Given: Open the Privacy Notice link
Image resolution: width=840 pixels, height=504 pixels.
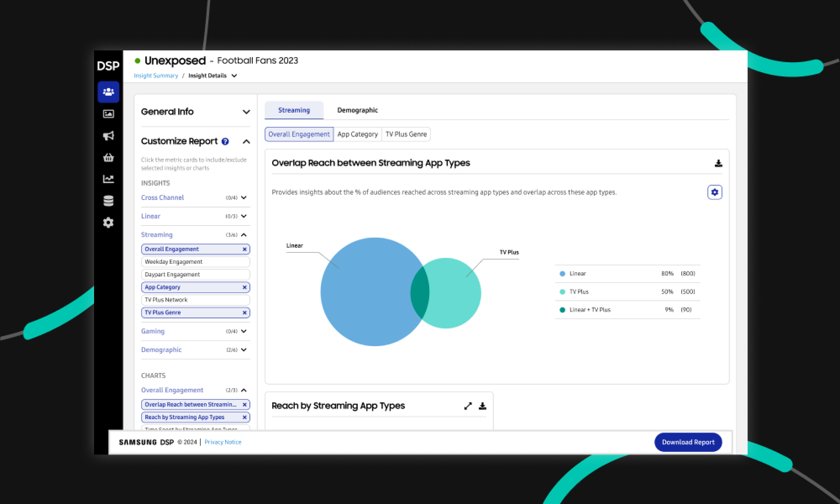Looking at the screenshot, I should coord(223,442).
